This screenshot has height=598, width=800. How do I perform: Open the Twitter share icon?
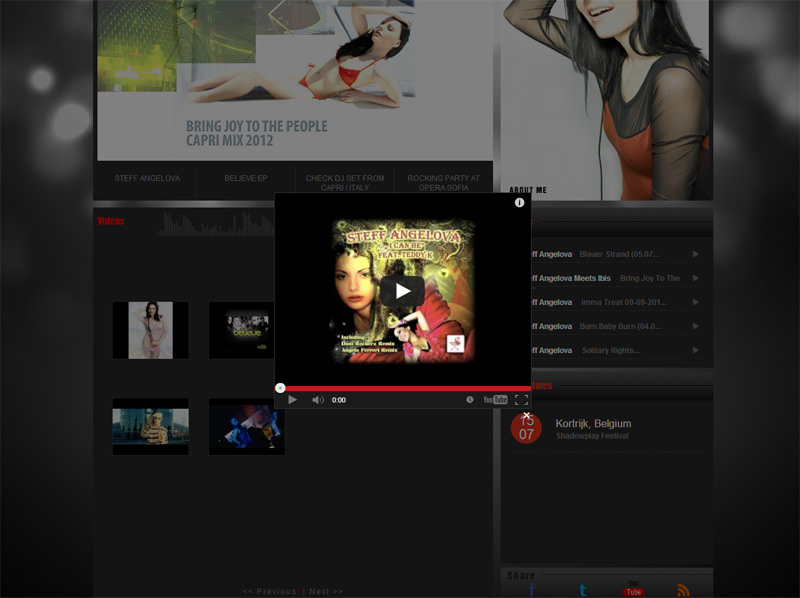(x=583, y=590)
